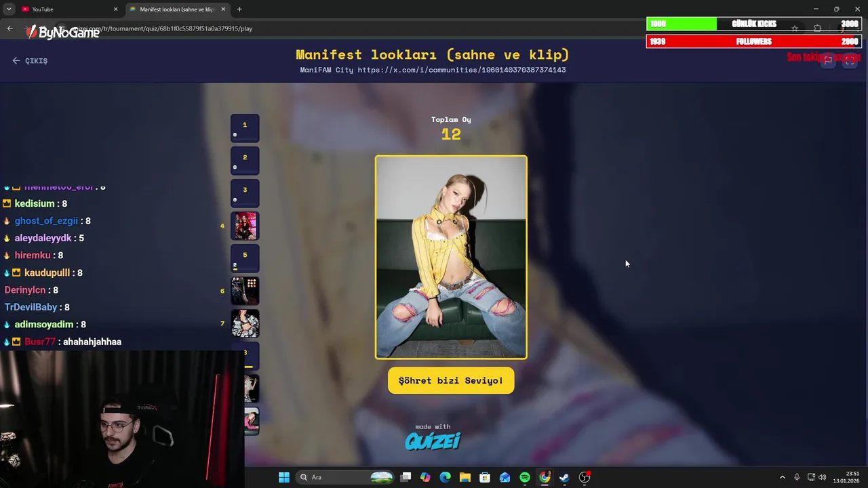
Task: Launch Copilot from the taskbar
Action: coord(425,477)
